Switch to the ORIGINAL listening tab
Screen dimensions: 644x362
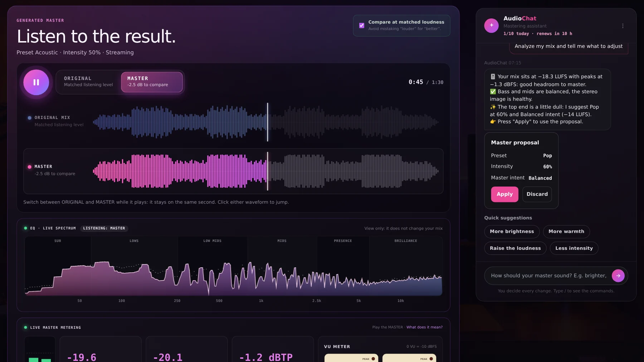pos(88,82)
